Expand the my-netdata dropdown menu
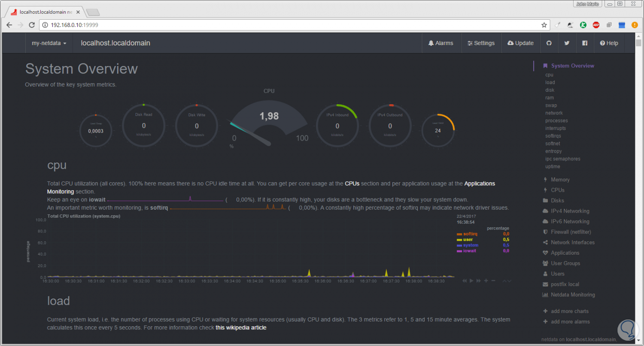 (x=49, y=43)
